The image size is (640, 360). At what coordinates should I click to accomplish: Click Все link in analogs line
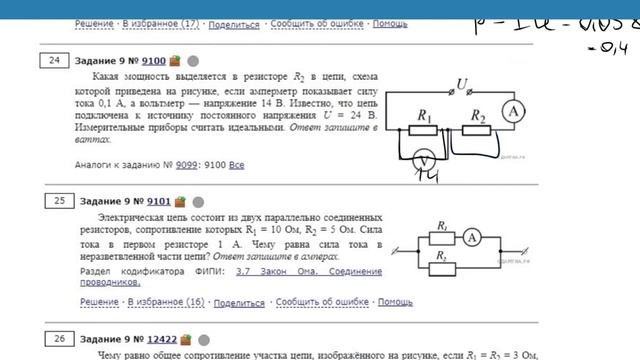[x=237, y=165]
